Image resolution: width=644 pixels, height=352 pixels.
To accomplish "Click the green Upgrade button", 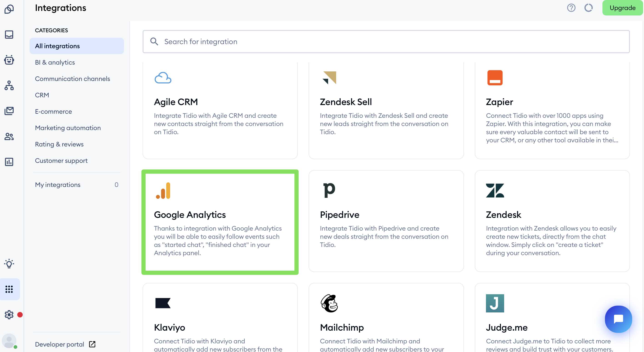I will pyautogui.click(x=622, y=8).
